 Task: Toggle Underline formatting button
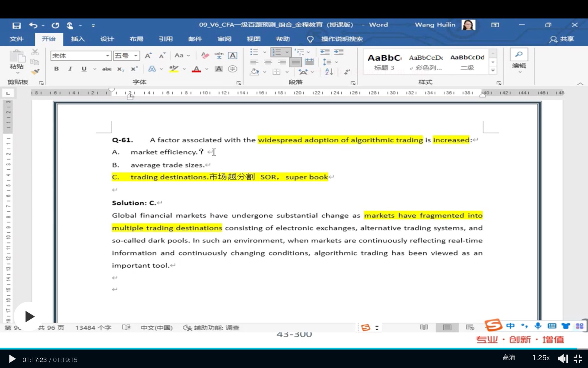[x=84, y=69]
